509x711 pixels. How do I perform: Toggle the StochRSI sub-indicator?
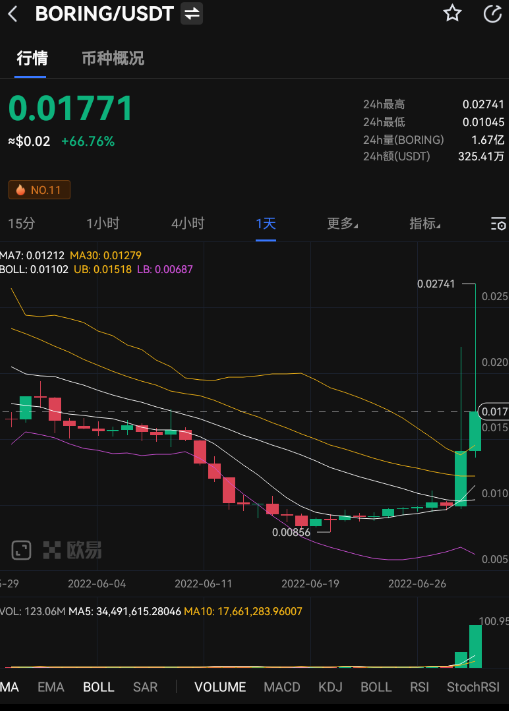[x=473, y=687]
